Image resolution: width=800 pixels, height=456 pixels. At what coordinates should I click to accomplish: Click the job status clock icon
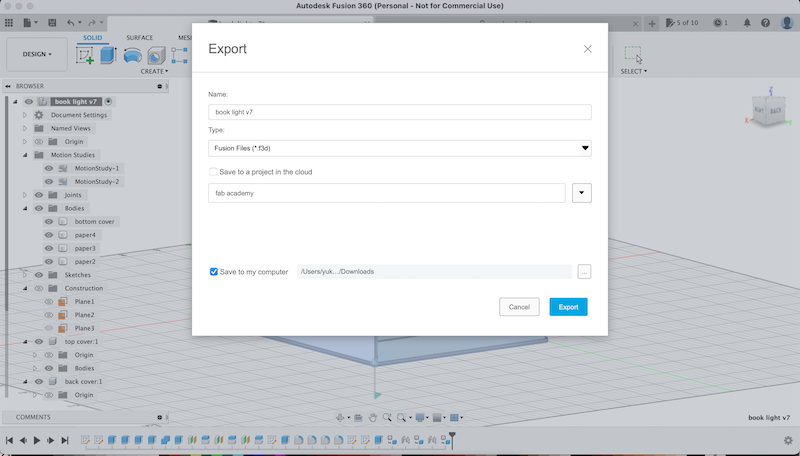(718, 22)
